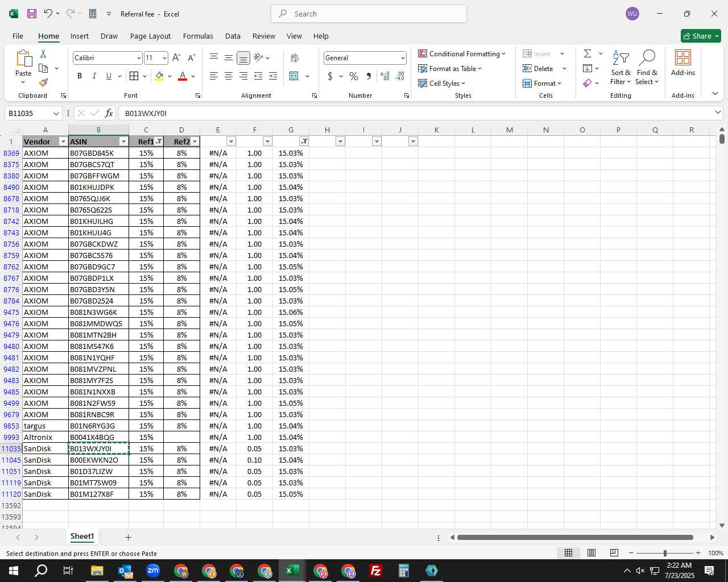Switch to Page Layout view in status bar
Screen dimensions: 728x582
pyautogui.click(x=591, y=553)
